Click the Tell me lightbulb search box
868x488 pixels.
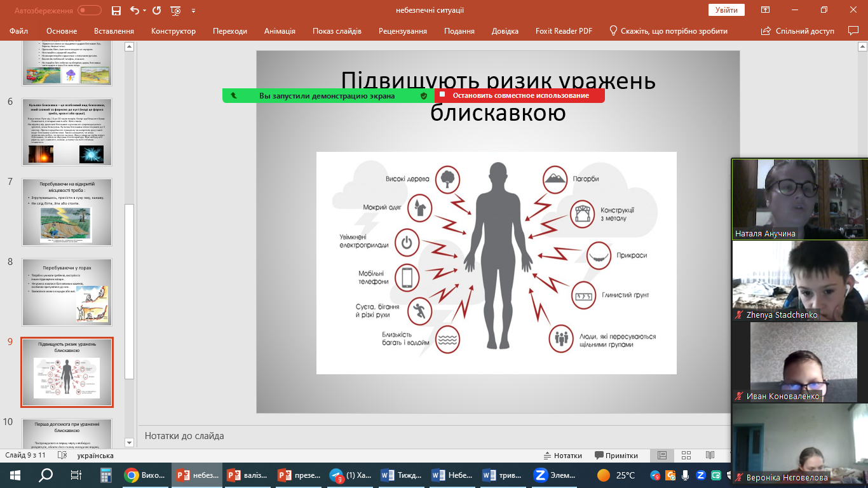tap(668, 30)
